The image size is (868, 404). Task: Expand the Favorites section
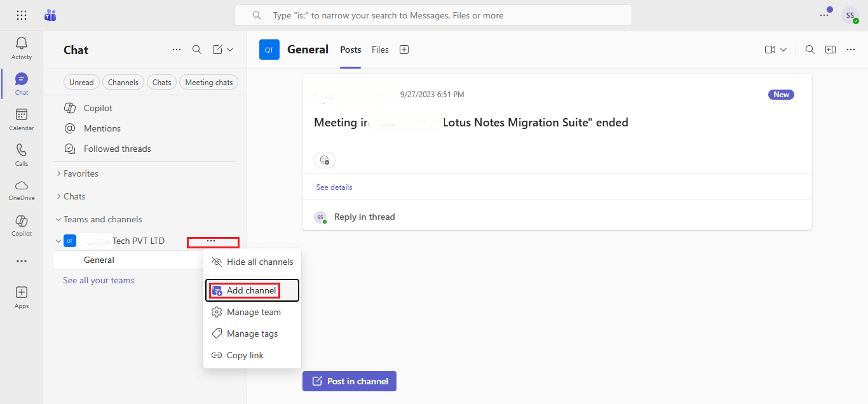click(81, 173)
